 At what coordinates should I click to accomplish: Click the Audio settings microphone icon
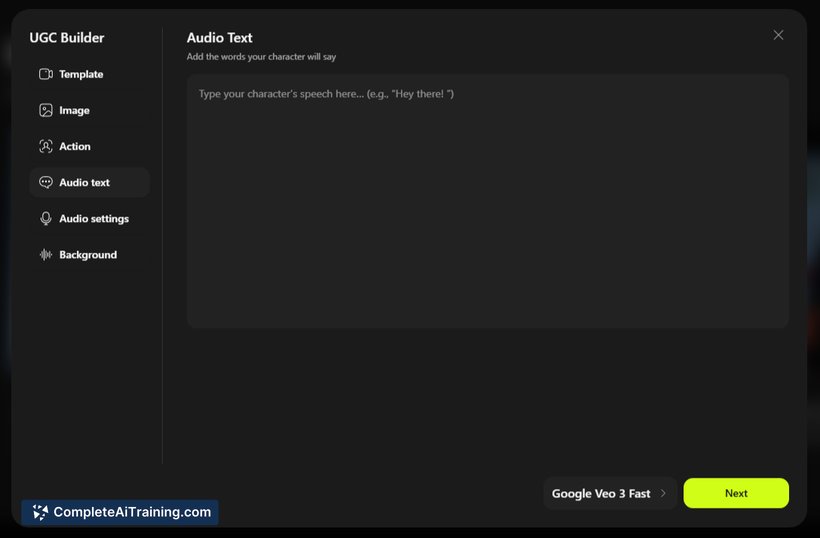coord(45,219)
